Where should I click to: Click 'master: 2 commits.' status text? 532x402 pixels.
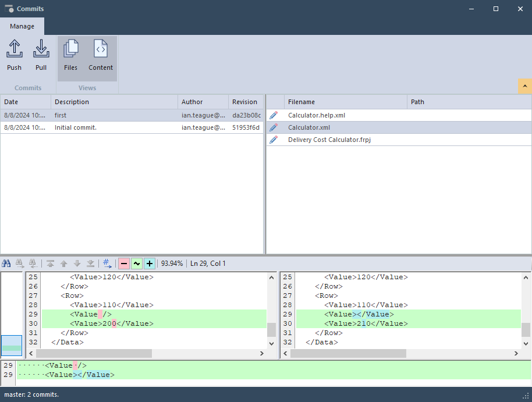pos(31,394)
